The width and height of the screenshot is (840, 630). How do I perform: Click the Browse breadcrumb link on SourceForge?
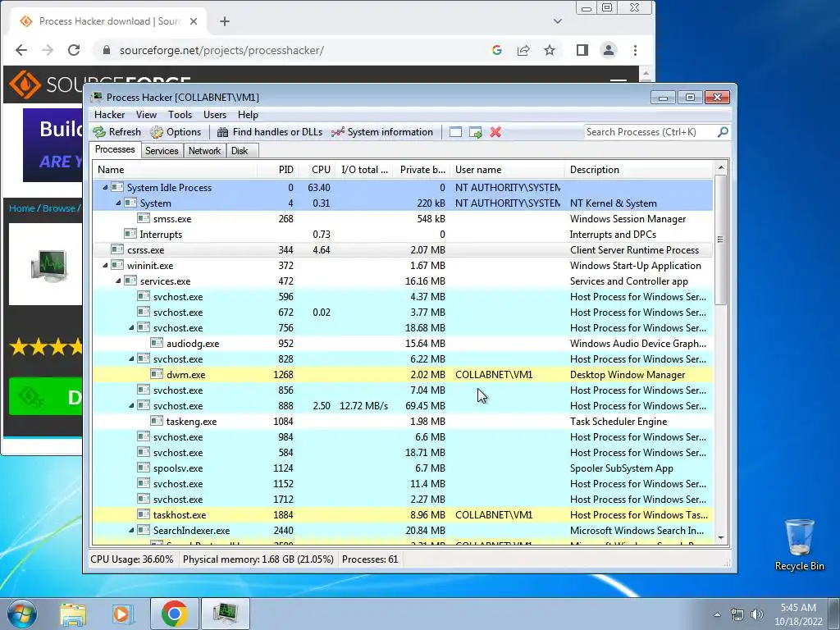click(59, 208)
